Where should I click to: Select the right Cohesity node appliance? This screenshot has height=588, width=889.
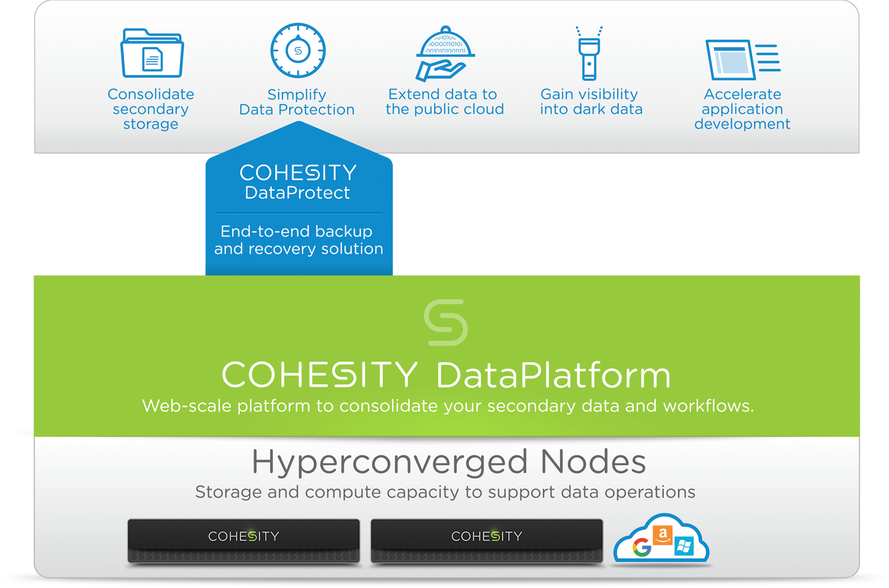click(487, 541)
